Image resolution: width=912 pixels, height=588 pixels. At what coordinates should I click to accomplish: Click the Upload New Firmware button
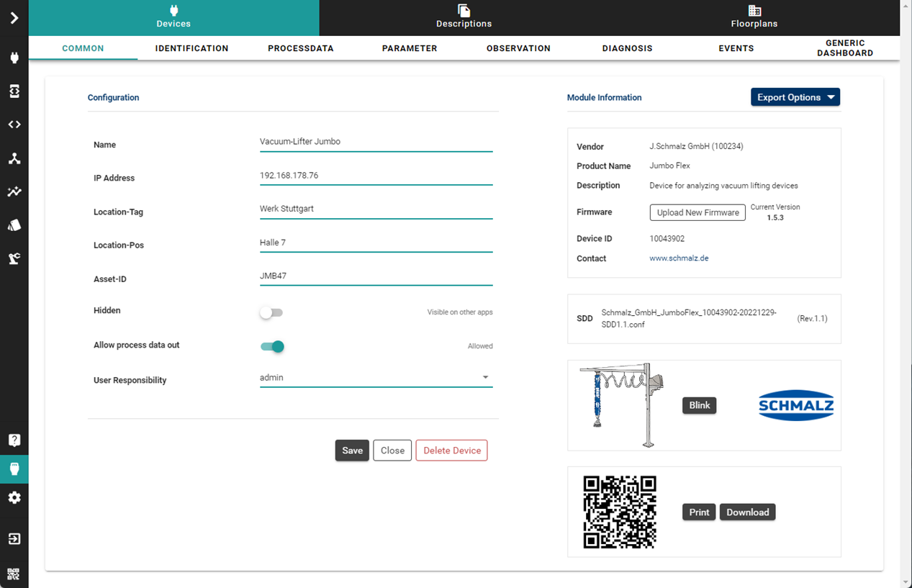697,212
